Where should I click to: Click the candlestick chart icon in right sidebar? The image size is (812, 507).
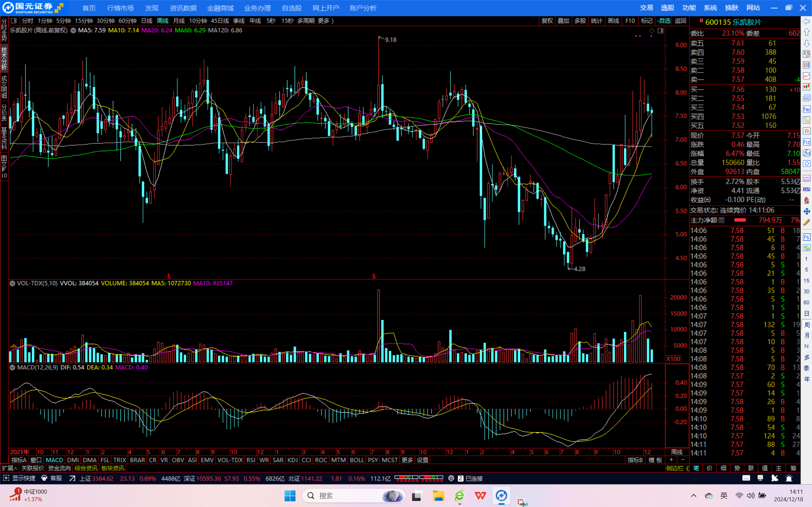point(806,87)
